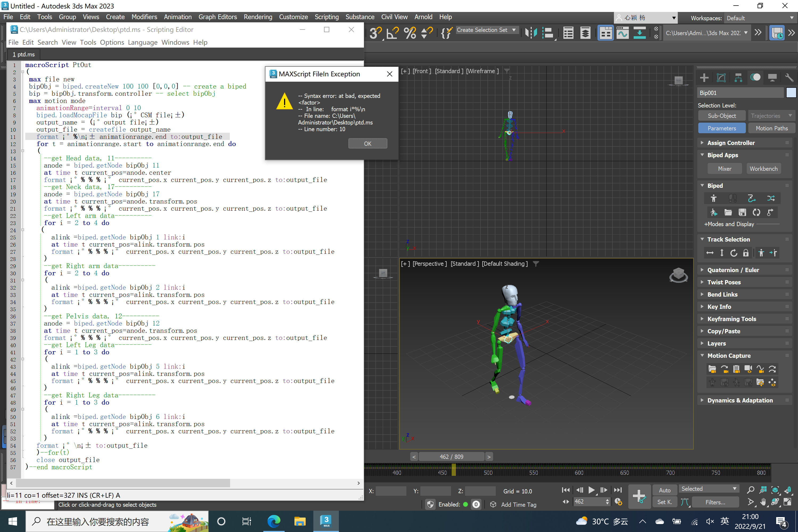Click OK in the FileIn Exception dialog

pyautogui.click(x=367, y=144)
